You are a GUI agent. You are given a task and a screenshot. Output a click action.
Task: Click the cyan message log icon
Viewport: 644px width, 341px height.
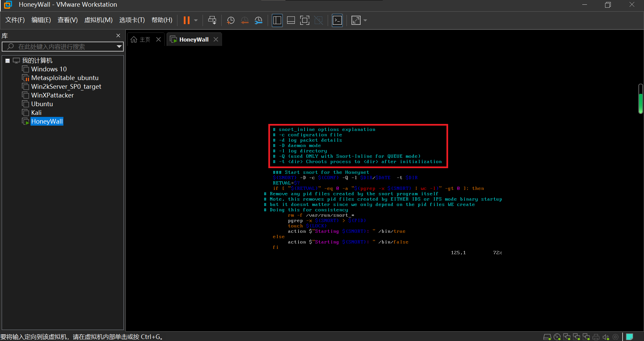630,337
